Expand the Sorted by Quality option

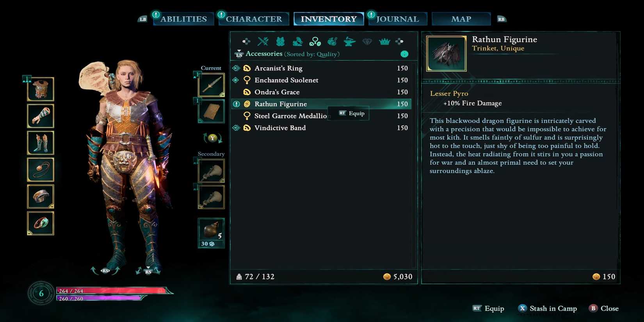click(312, 54)
